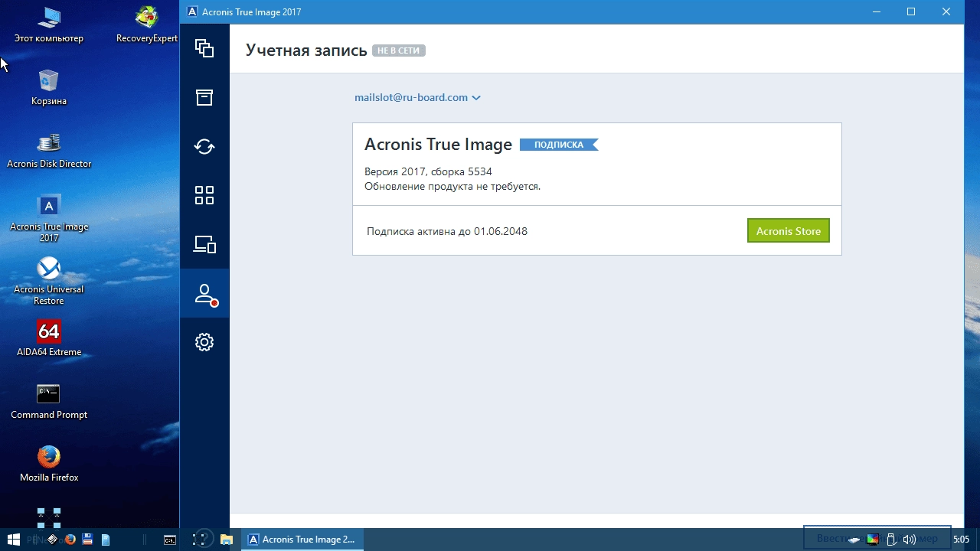Image resolution: width=980 pixels, height=551 pixels.
Task: Click the Acronis logo in title bar
Action: tap(192, 11)
